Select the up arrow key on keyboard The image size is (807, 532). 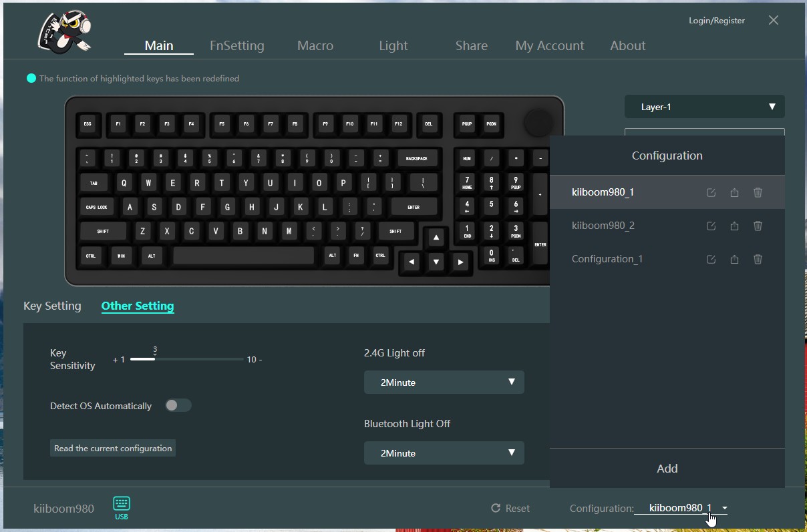pyautogui.click(x=436, y=238)
